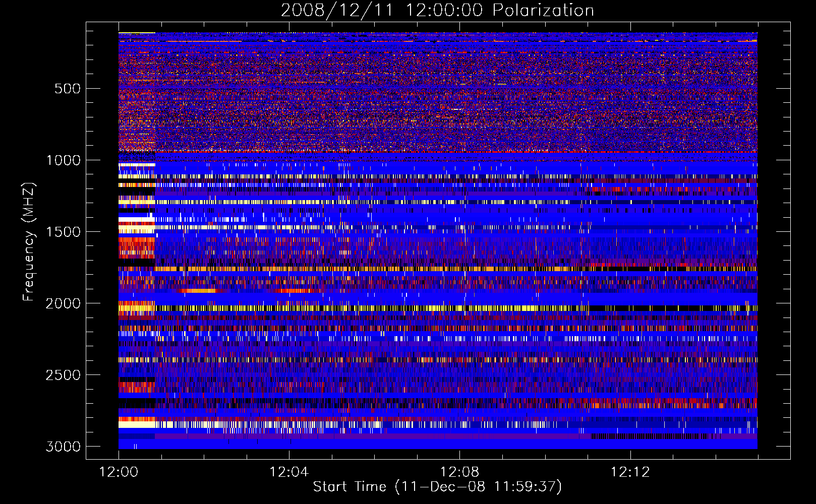Click the 1000 frequency tick label

pos(63,160)
